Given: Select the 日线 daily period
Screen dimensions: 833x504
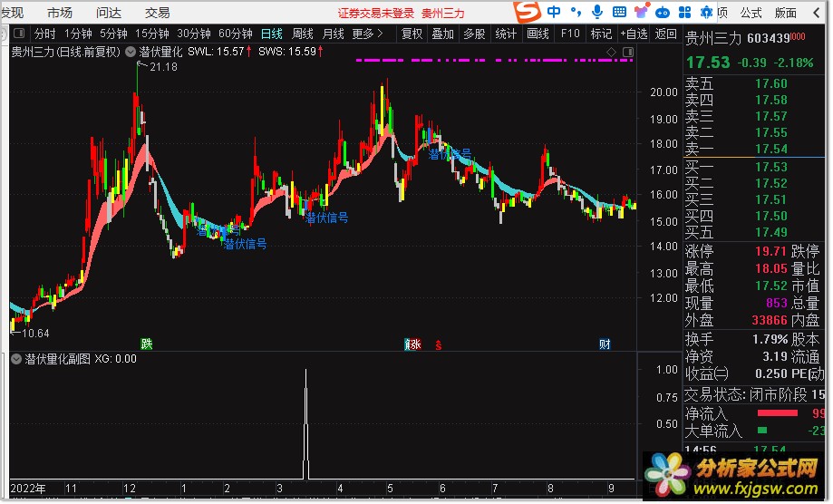Looking at the screenshot, I should pyautogui.click(x=271, y=34).
